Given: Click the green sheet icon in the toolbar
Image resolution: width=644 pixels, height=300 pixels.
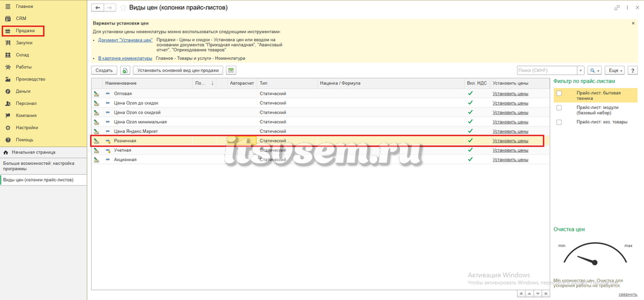Looking at the screenshot, I should pos(231,70).
